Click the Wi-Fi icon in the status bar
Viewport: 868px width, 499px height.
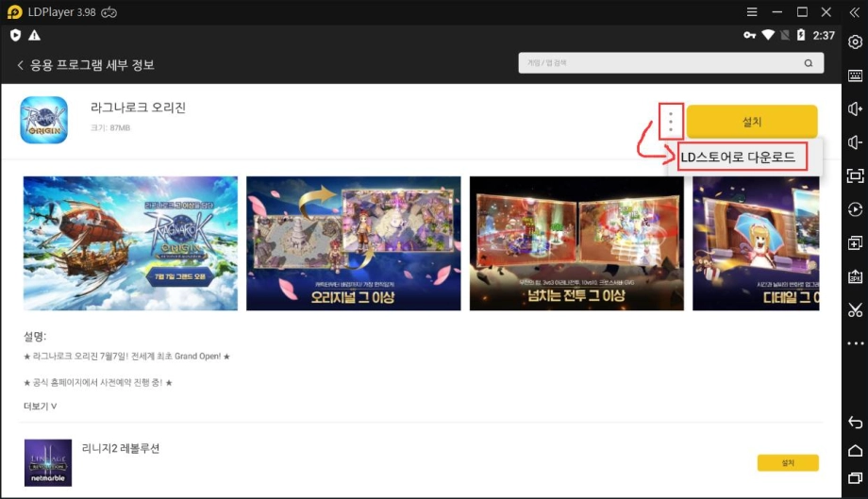pos(768,35)
